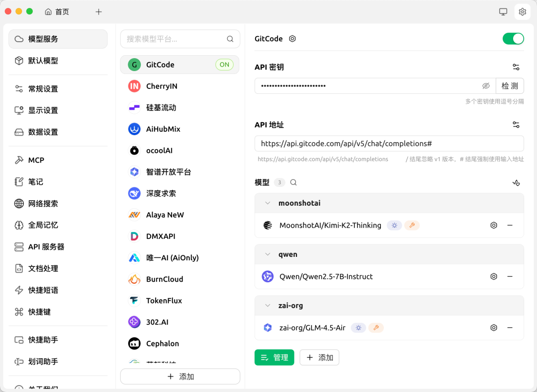
Task: Click the provider search magnifier icon
Action: pyautogui.click(x=230, y=39)
